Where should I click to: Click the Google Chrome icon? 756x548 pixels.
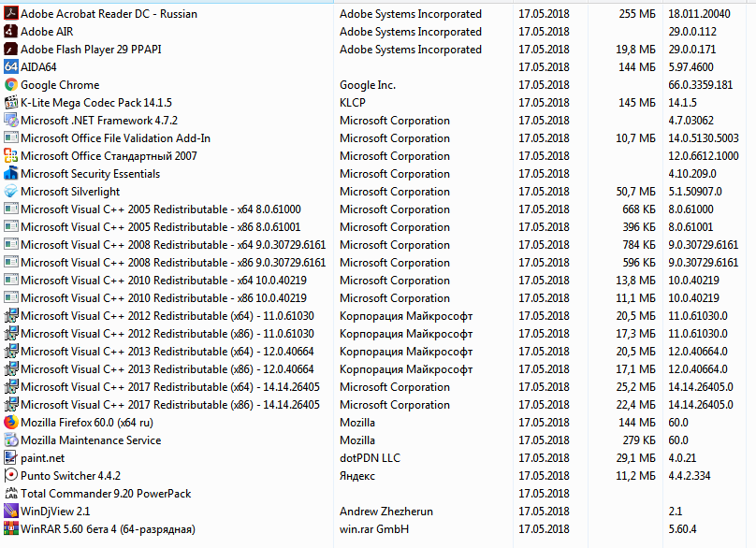pos(10,85)
